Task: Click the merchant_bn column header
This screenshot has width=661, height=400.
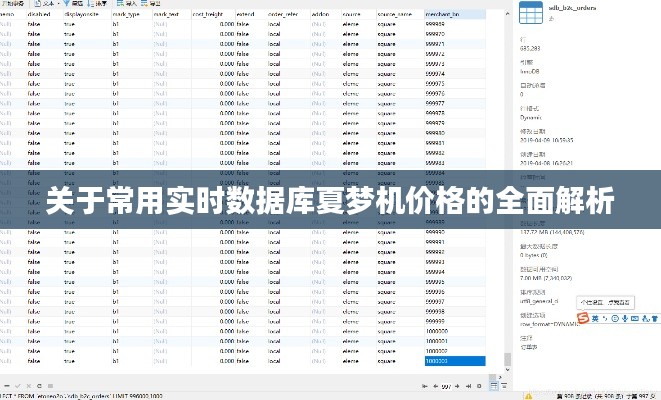Action: click(443, 17)
